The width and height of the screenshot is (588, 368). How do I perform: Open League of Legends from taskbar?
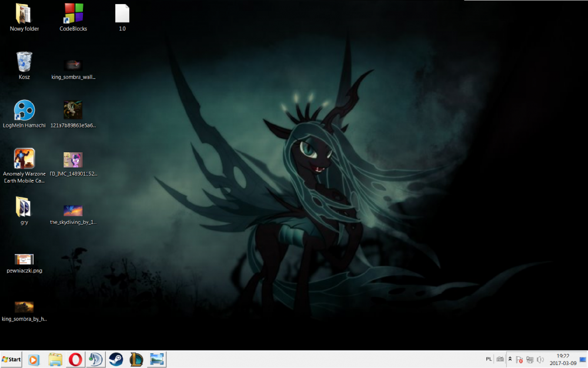tap(136, 359)
